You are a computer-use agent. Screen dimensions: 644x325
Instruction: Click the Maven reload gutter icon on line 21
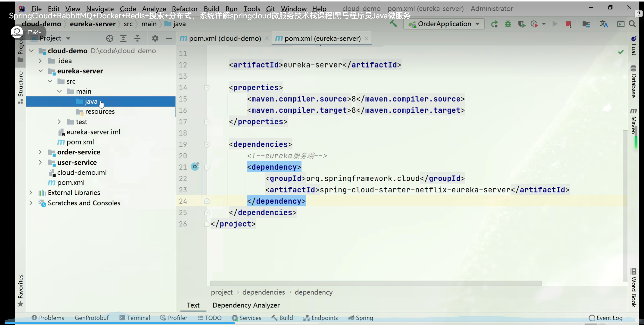point(195,167)
